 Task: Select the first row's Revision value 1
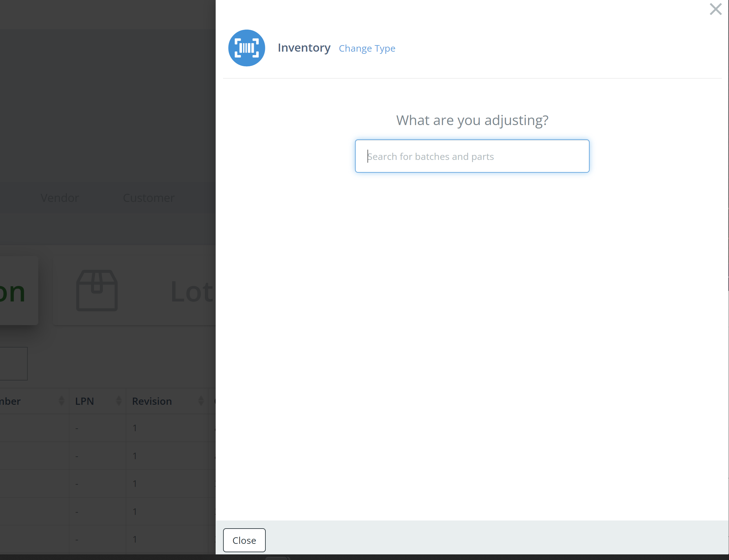[135, 428]
